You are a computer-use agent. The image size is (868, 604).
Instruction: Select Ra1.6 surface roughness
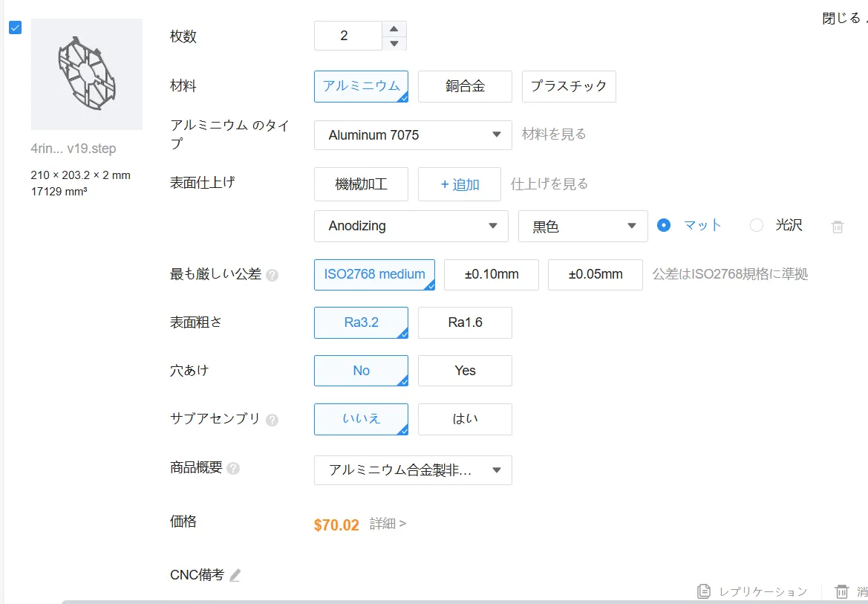coord(465,323)
